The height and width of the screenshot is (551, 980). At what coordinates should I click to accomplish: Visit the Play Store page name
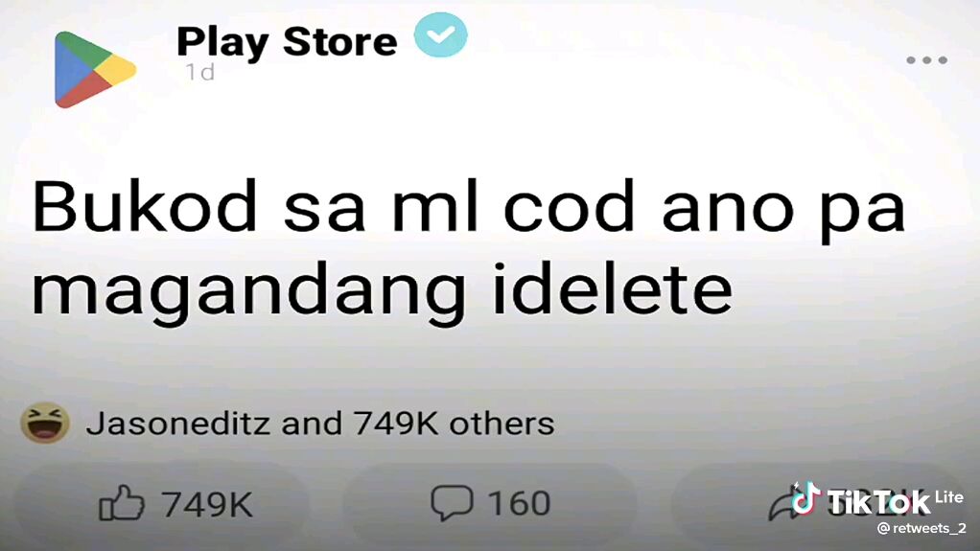click(x=287, y=42)
